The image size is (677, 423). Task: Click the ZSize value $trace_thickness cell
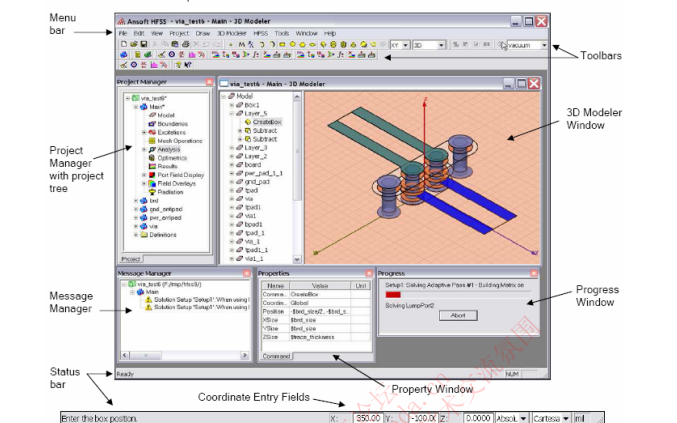tap(320, 337)
